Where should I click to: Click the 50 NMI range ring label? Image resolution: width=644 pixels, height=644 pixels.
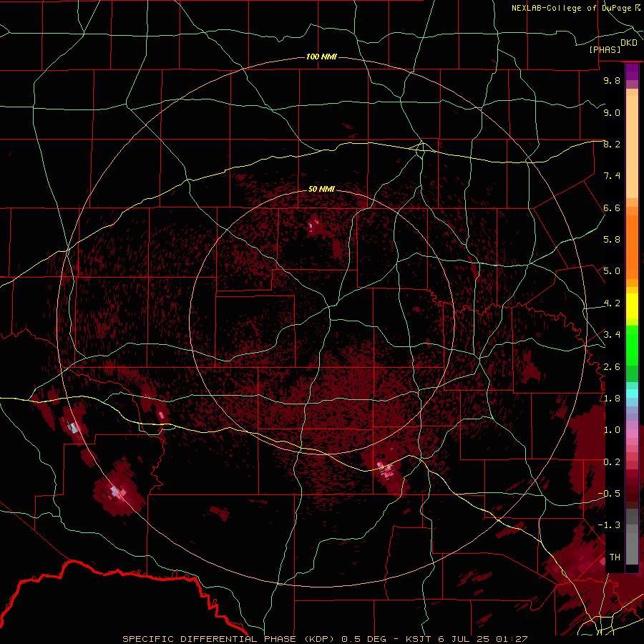coord(321,189)
